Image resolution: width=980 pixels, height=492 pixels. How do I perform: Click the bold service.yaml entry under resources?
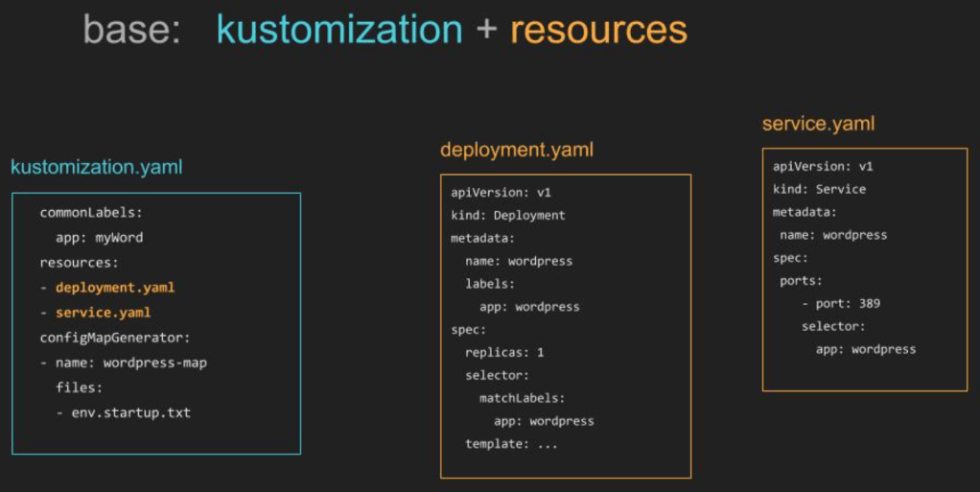[103, 312]
